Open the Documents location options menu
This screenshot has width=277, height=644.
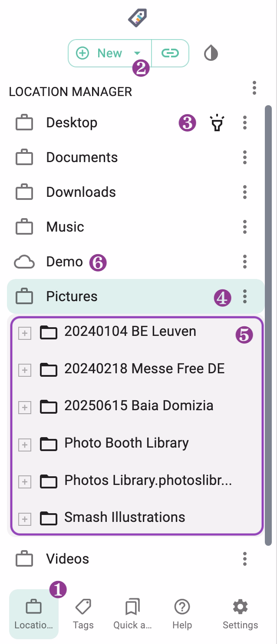[x=245, y=157]
